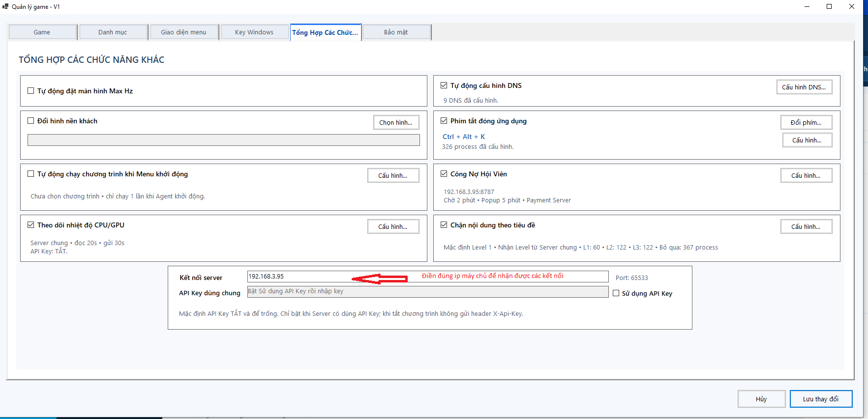The height and width of the screenshot is (419, 868).
Task: Open Cấu hình for Phím tắt đóng ứng dụng
Action: (x=807, y=140)
